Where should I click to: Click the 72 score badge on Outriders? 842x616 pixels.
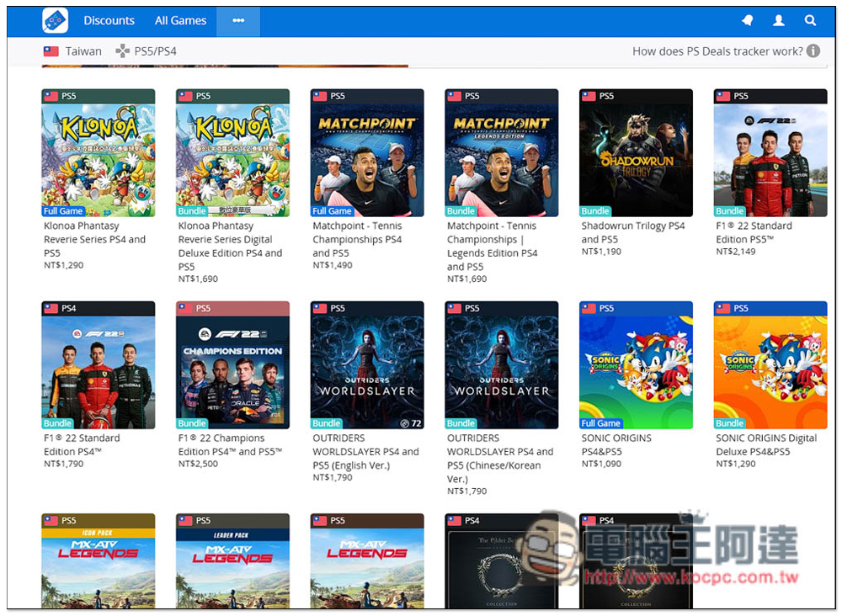click(411, 422)
